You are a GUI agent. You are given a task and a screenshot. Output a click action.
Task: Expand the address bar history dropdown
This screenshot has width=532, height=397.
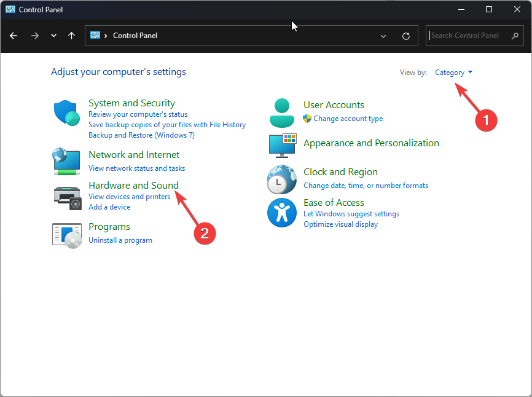tap(383, 36)
